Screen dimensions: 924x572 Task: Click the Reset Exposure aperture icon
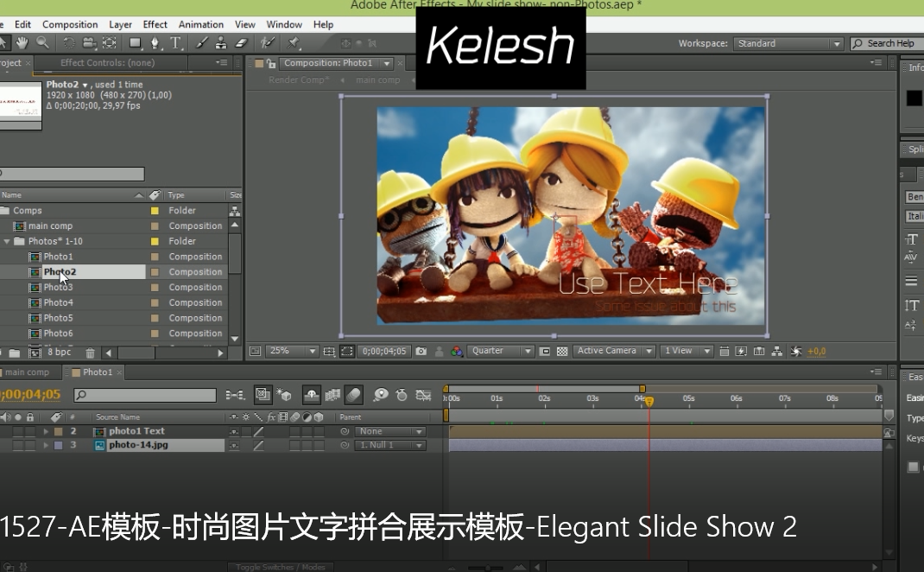coord(796,351)
